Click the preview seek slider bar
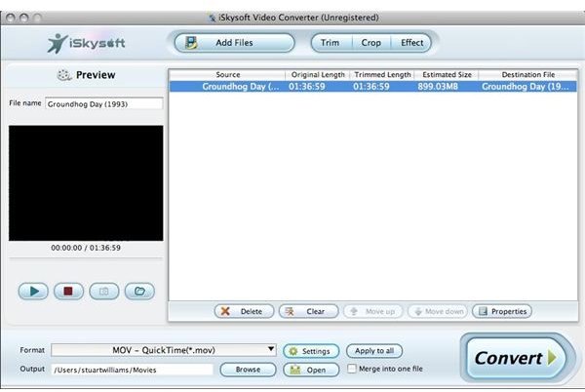Screen dimensions: 585x392 (x=86, y=257)
